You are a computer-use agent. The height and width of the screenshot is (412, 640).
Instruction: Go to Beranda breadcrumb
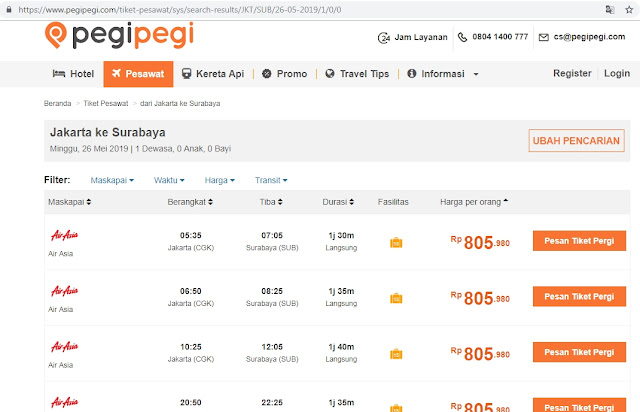(58, 103)
